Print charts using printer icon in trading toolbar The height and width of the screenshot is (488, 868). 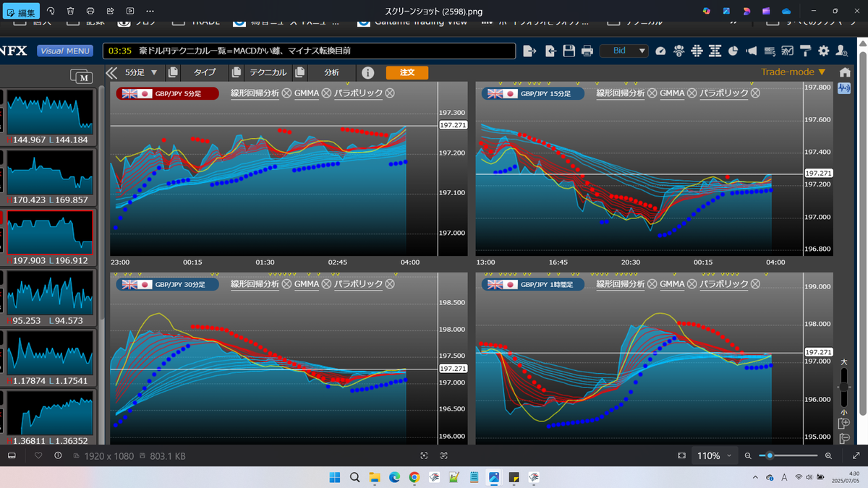click(x=587, y=51)
